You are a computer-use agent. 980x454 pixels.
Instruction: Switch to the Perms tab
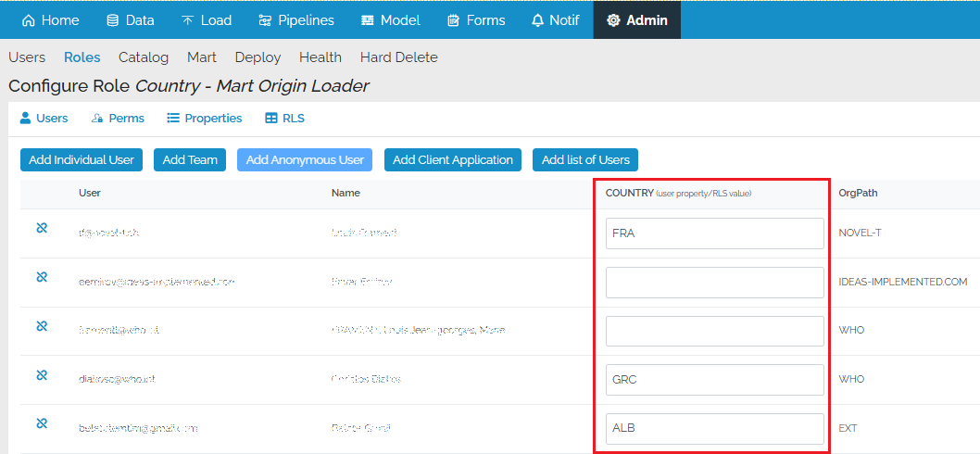(118, 119)
